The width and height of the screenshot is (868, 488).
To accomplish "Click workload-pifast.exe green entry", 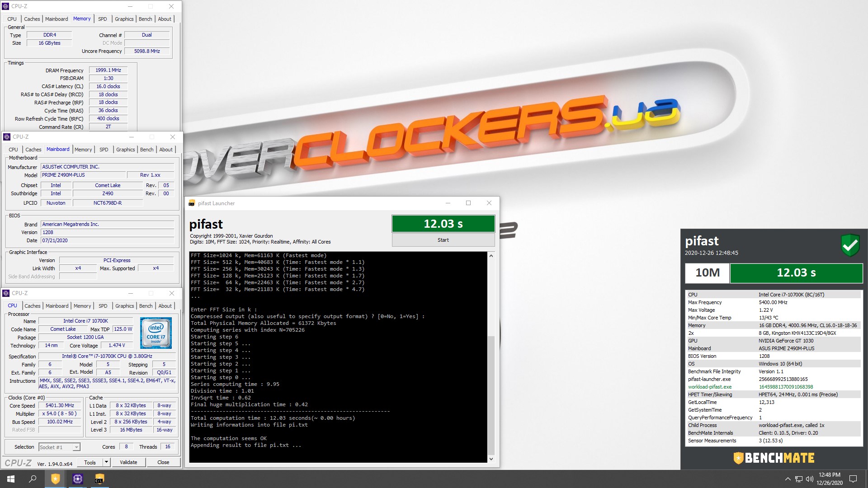I will pos(710,387).
